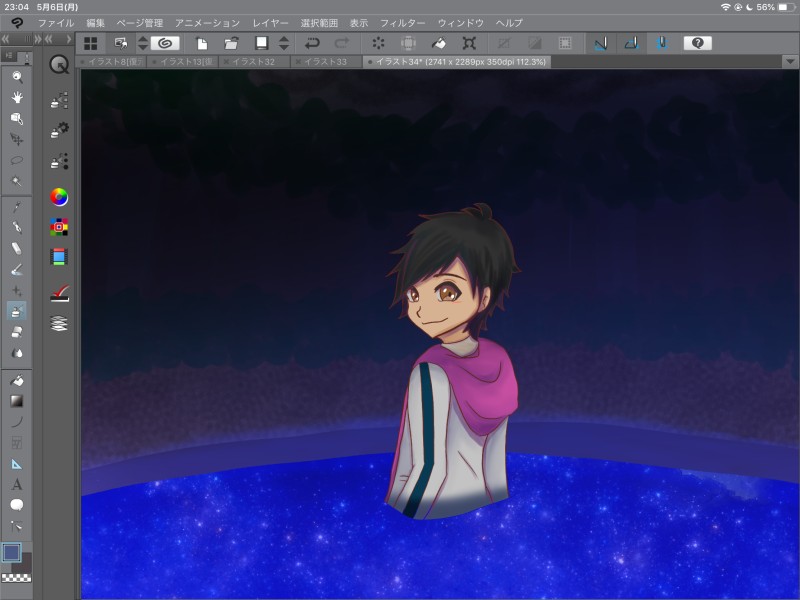Select the Frame border tool
Image resolution: width=800 pixels, height=600 pixels.
click(x=17, y=443)
